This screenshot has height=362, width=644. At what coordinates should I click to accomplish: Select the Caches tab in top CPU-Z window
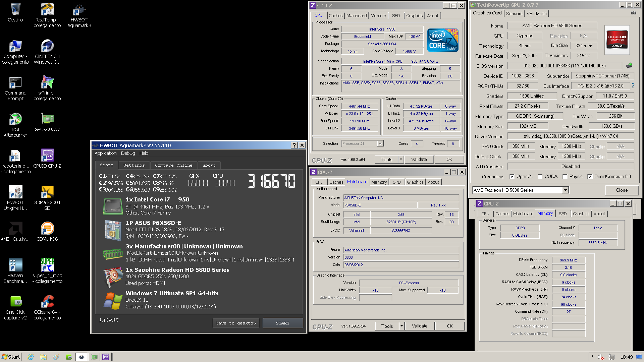click(335, 15)
